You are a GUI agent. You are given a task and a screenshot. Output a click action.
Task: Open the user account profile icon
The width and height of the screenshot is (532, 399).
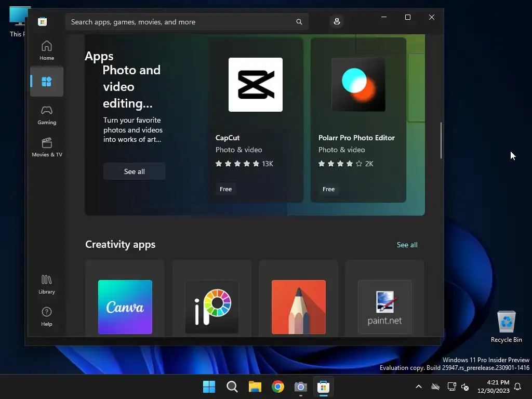click(337, 21)
